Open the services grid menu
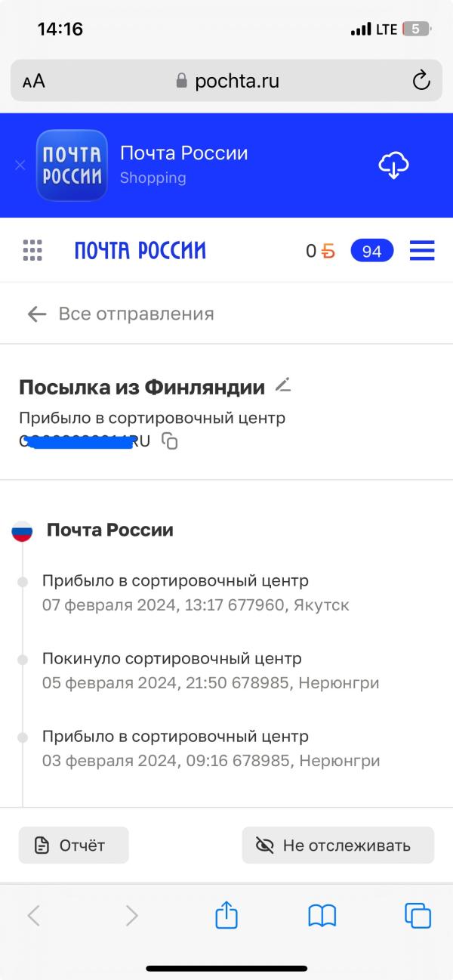This screenshot has width=453, height=980. pos(32,250)
